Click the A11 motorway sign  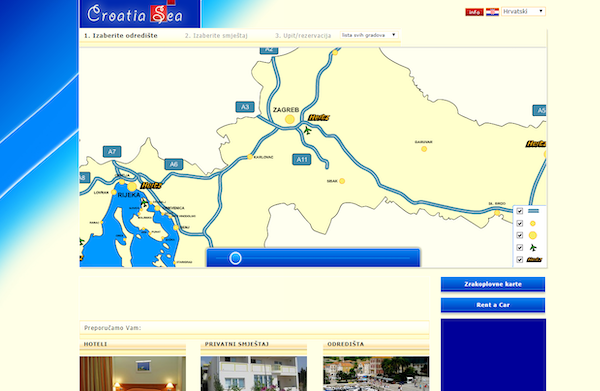pyautogui.click(x=302, y=160)
